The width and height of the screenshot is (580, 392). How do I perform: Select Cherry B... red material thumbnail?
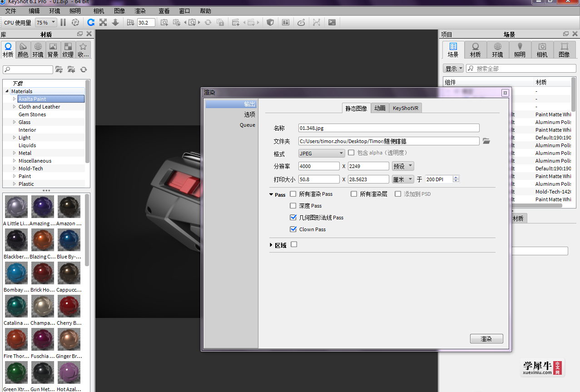(x=69, y=306)
